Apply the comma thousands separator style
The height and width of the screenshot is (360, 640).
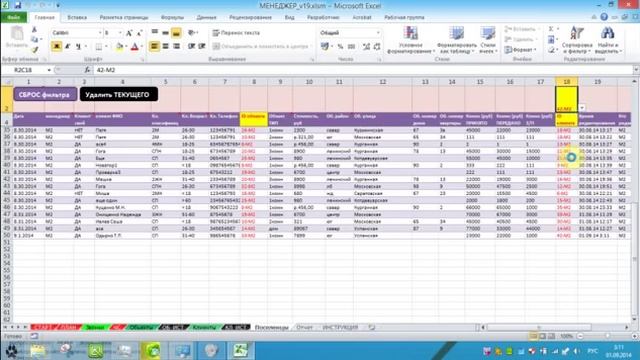351,47
